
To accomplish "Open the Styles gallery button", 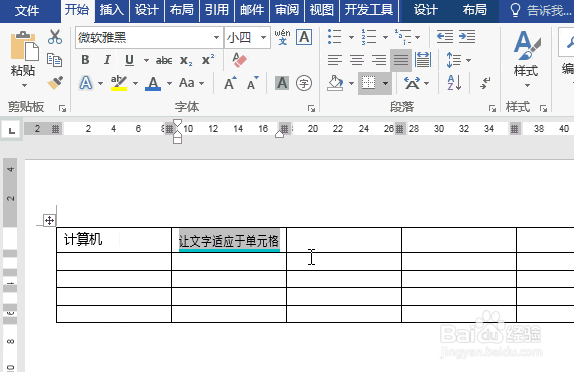I will (526, 59).
